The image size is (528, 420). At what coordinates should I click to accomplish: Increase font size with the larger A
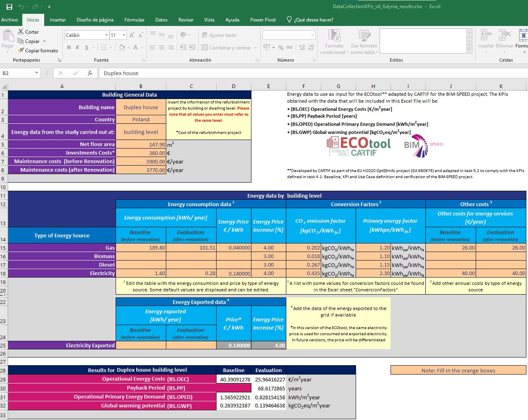[132, 35]
